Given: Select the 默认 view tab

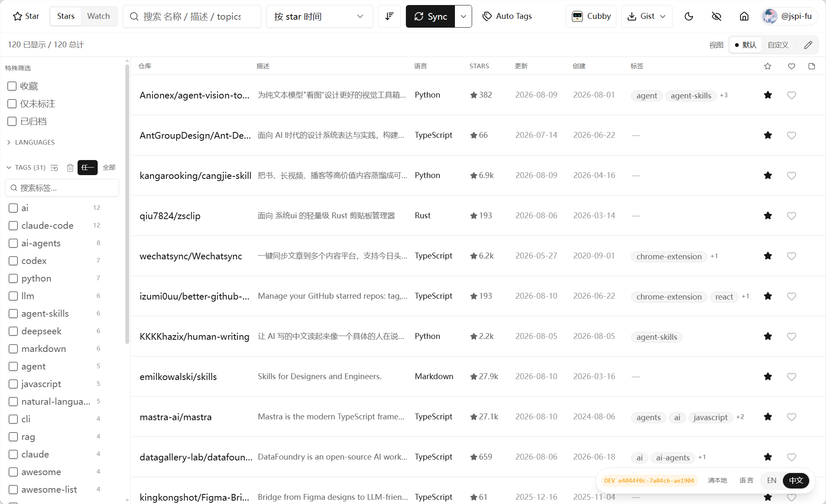Looking at the screenshot, I should click(745, 45).
